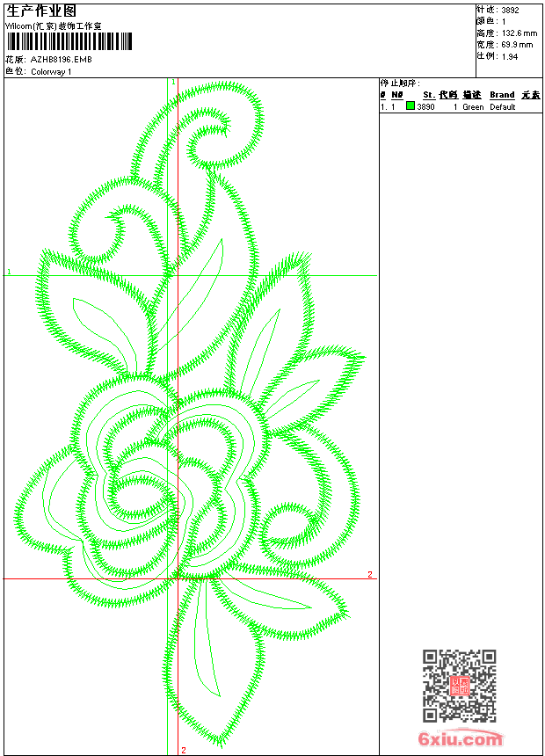Image resolution: width=545 pixels, height=756 pixels.
Task: Click the 生产作业图 title heading
Action: coord(41,11)
